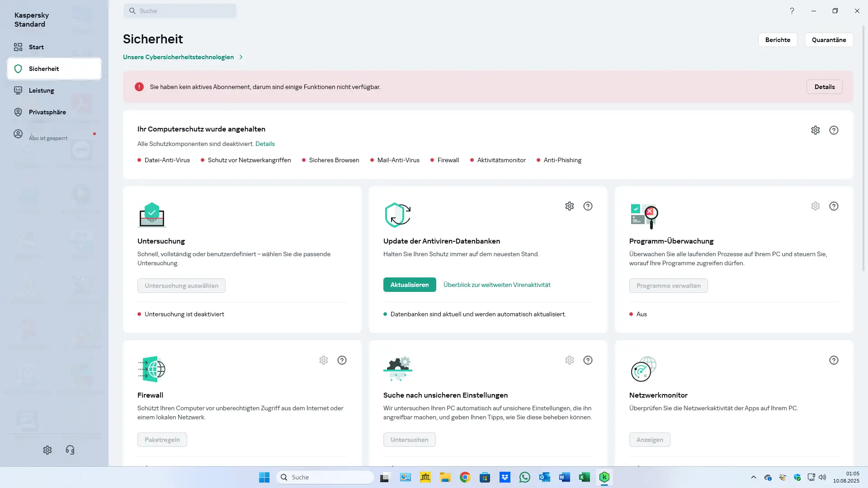This screenshot has height=488, width=868.
Task: Click Details on the subscription warning banner
Action: (824, 87)
